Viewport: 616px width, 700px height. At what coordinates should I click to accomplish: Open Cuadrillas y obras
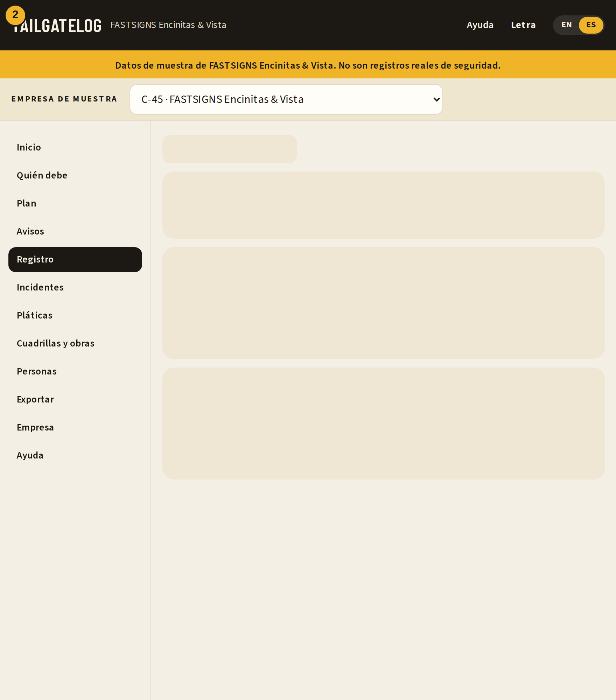pos(75,343)
